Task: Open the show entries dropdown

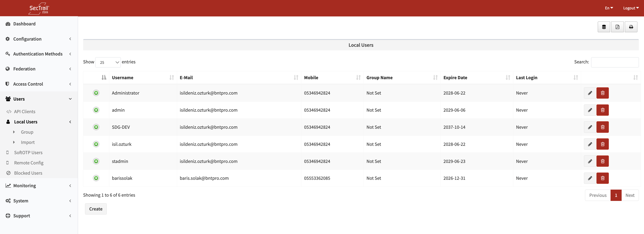Action: (108, 62)
